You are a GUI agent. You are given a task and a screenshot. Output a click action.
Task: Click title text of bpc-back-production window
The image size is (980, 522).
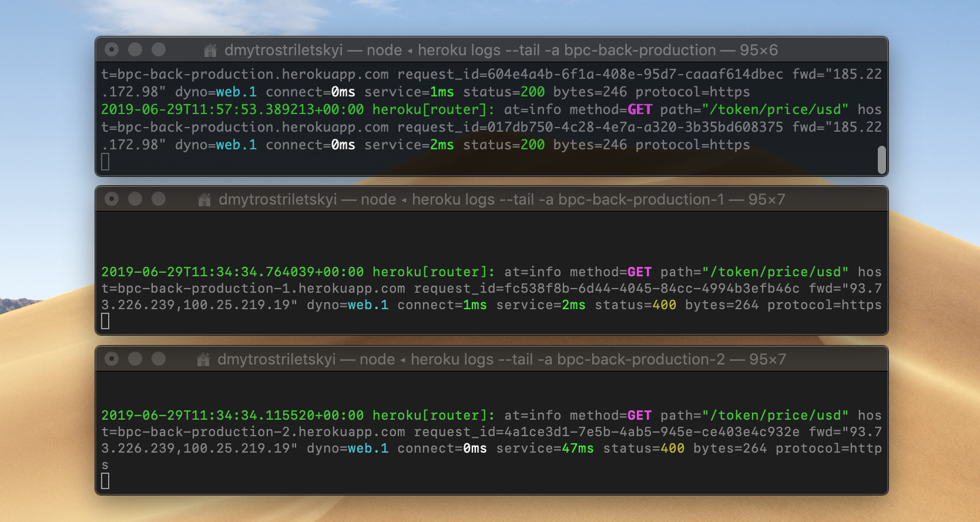pos(501,51)
